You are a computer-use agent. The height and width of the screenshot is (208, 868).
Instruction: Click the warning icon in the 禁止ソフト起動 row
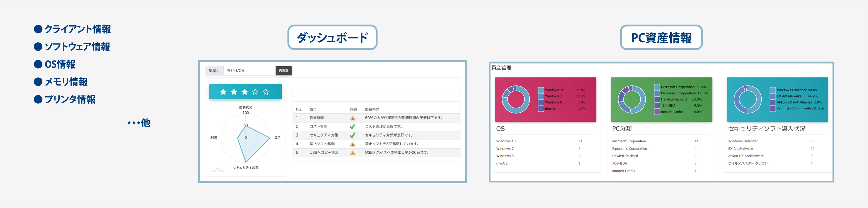(352, 144)
